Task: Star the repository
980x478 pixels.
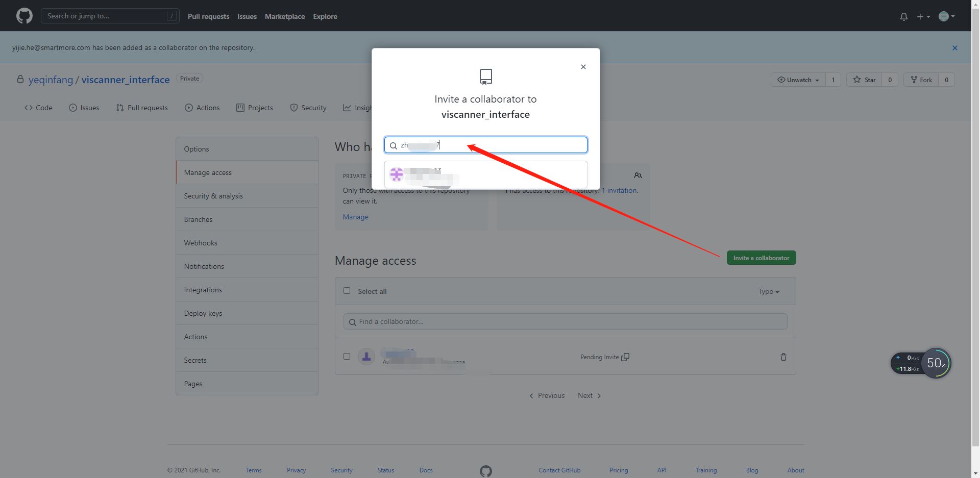Action: click(x=864, y=80)
